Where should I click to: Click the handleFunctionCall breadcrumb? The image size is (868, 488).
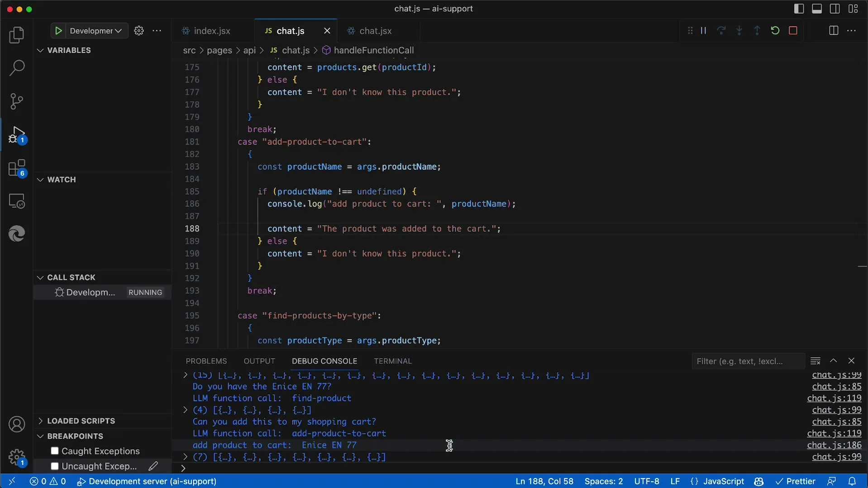pyautogui.click(x=373, y=50)
